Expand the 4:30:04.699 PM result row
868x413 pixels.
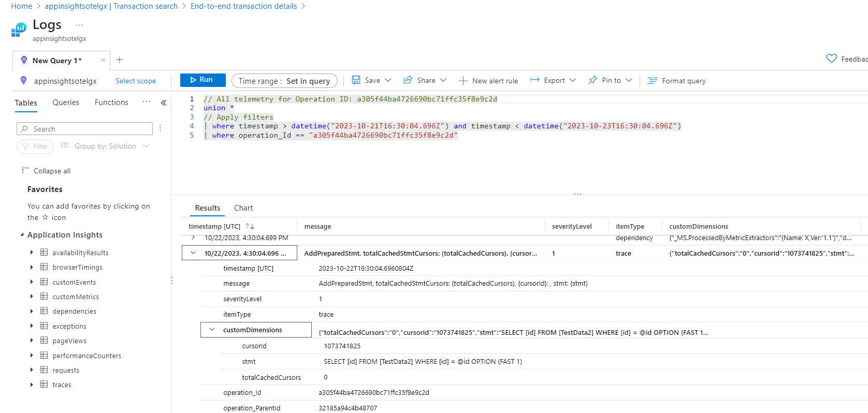pos(193,238)
